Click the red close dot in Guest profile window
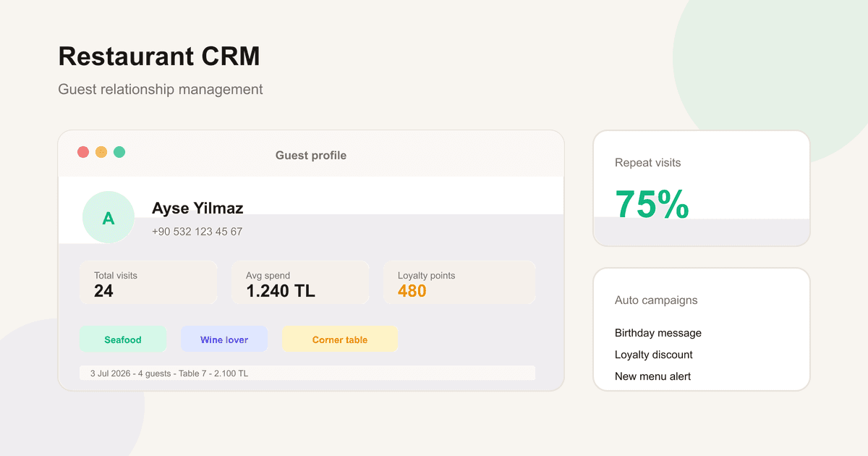 [83, 152]
